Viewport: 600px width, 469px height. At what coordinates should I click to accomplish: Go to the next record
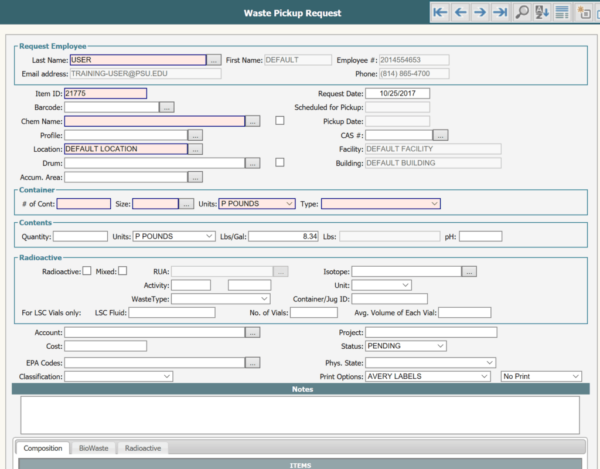pos(482,12)
